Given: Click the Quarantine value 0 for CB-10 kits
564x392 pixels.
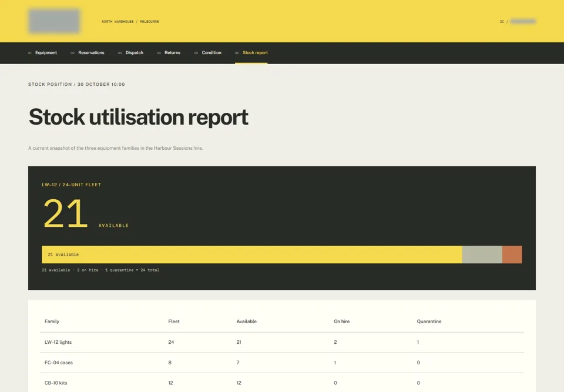Looking at the screenshot, I should point(418,383).
